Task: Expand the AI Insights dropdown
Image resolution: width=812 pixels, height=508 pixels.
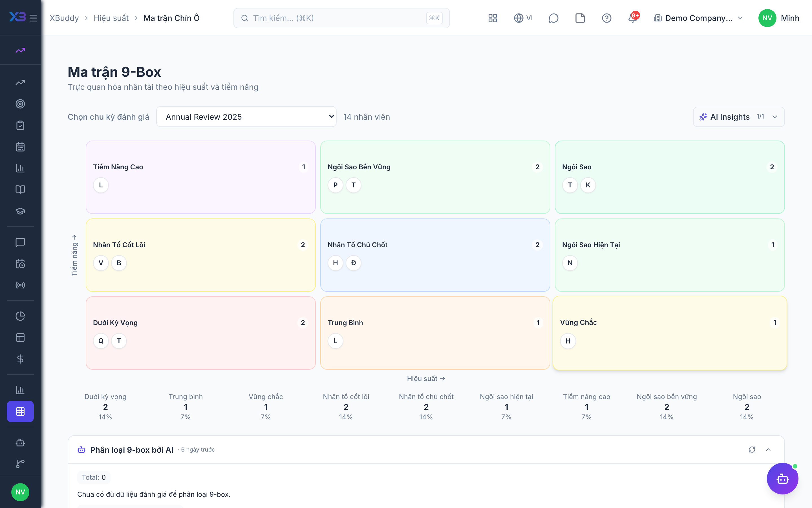Action: coord(738,117)
